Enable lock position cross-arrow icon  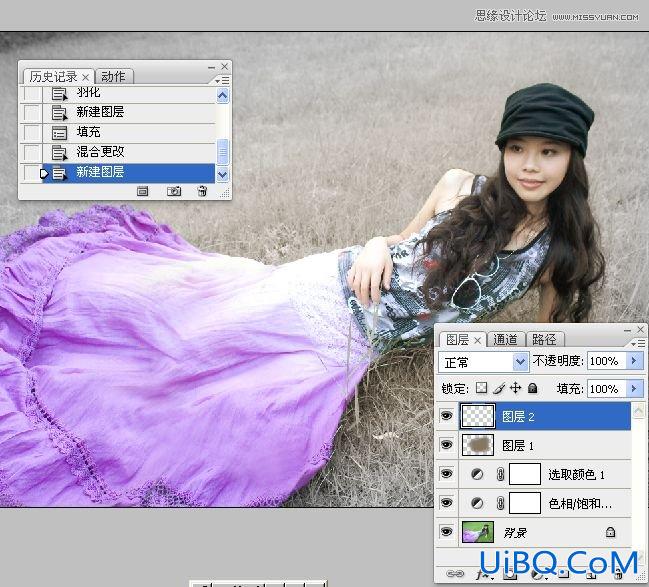(x=515, y=388)
